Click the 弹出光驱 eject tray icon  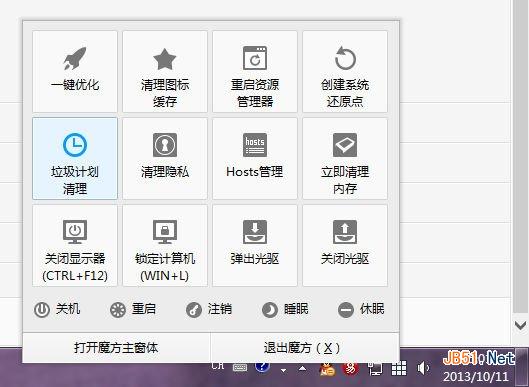tap(255, 232)
